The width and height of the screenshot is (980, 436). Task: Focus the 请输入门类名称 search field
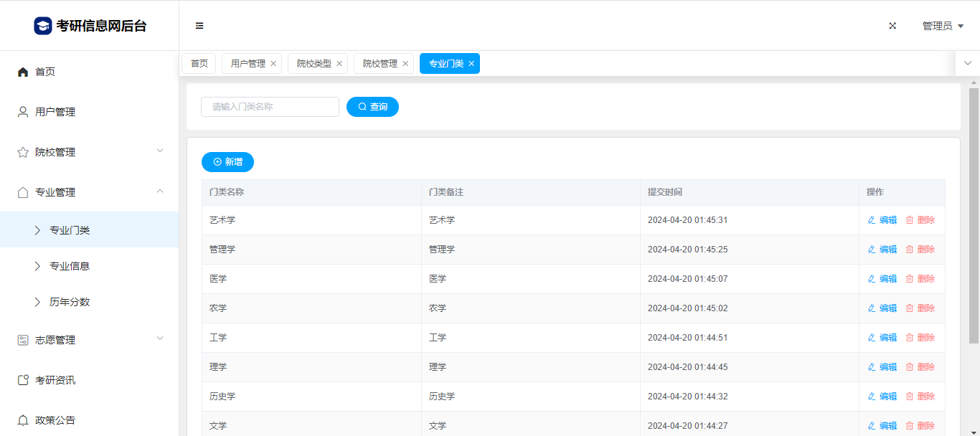(270, 107)
